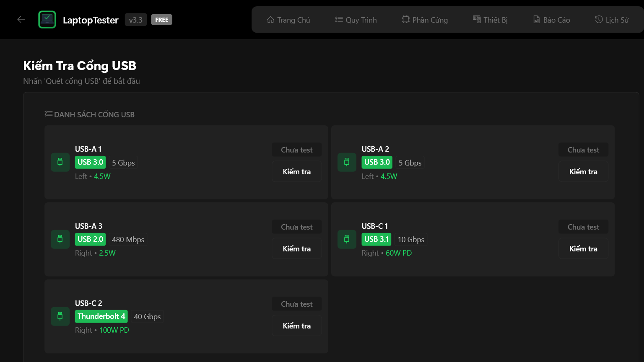Viewport: 644px width, 362px height.
Task: Switch to the Quy Trình tab
Action: (x=356, y=20)
